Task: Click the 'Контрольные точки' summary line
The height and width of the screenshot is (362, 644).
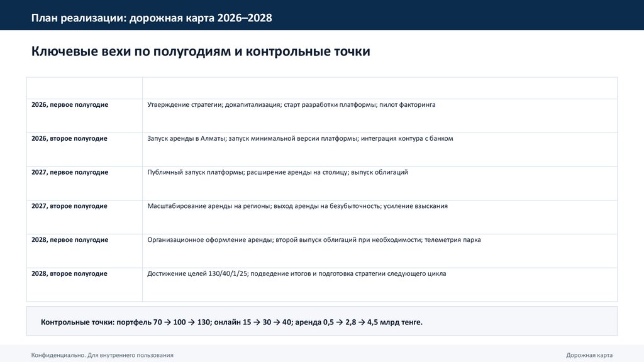Action: click(231, 322)
